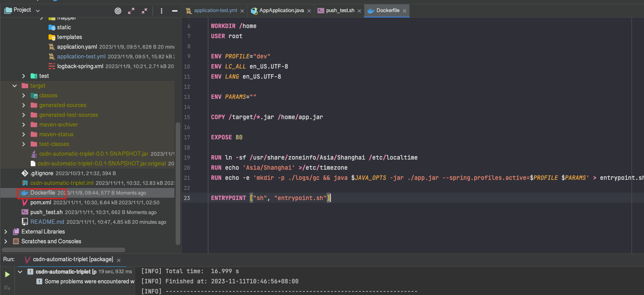644x295 pixels.
Task: Click the 'Total time: 16.999 s' console line
Action: [190, 271]
